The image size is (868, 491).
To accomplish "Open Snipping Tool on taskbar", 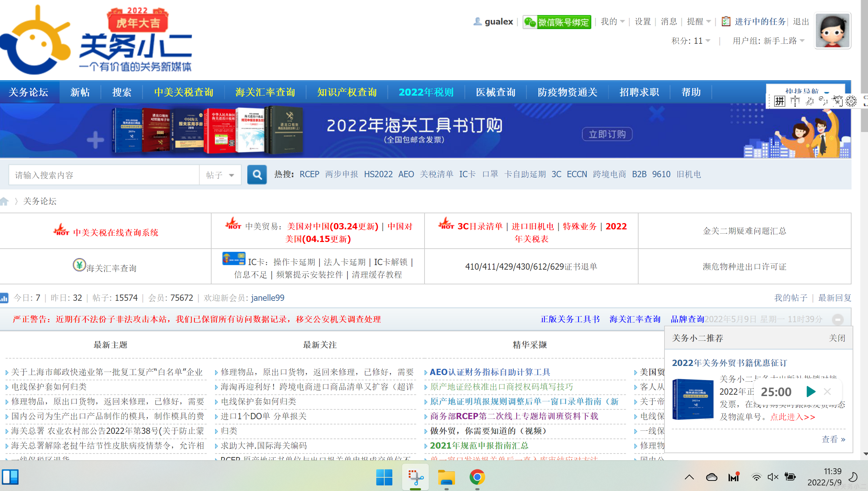I will coord(415,477).
